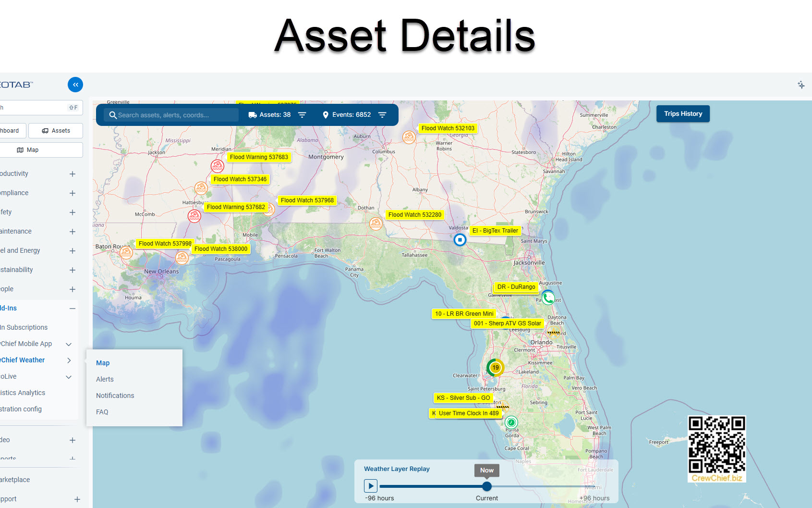
Task: Click the Flood Watch 532280 marker icon
Action: pyautogui.click(x=376, y=223)
